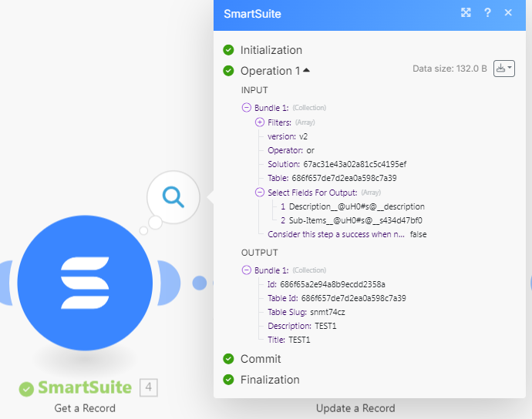Open the help question mark icon
The image size is (532, 419).
pyautogui.click(x=487, y=13)
